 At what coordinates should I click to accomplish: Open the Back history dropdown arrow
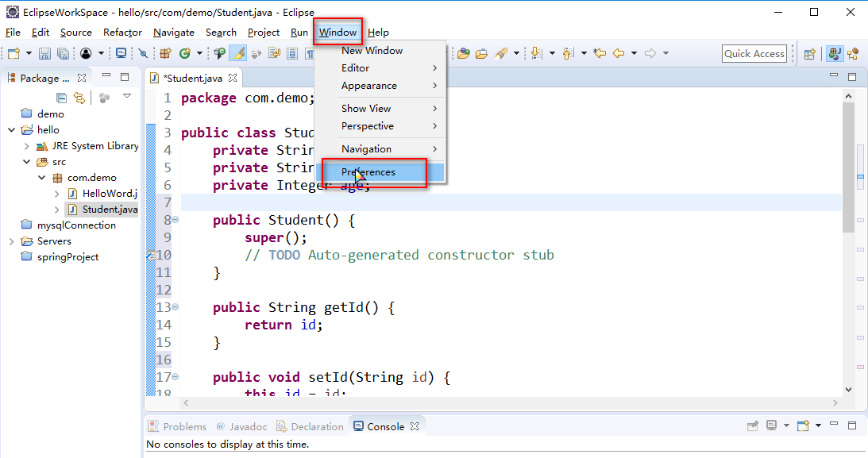point(634,54)
